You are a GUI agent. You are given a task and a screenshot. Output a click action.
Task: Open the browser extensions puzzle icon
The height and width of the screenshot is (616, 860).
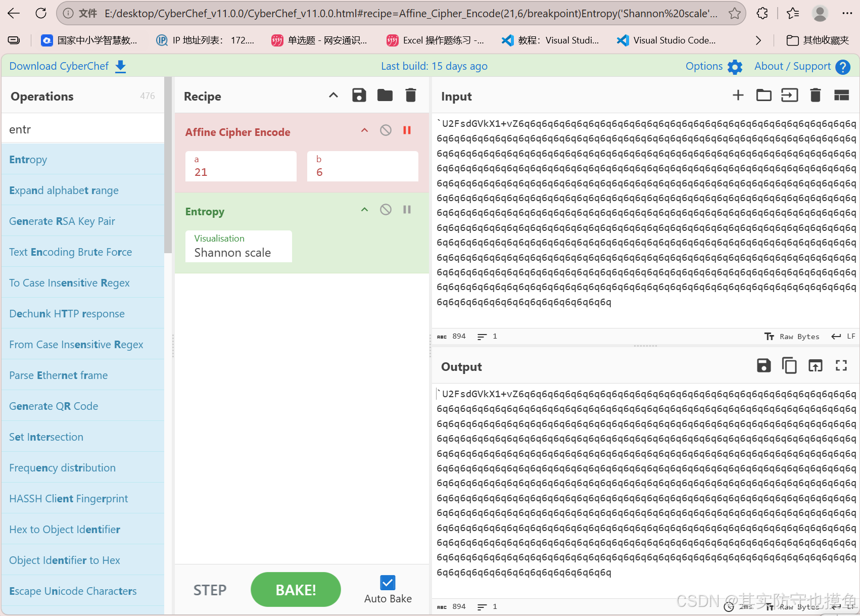pos(762,14)
